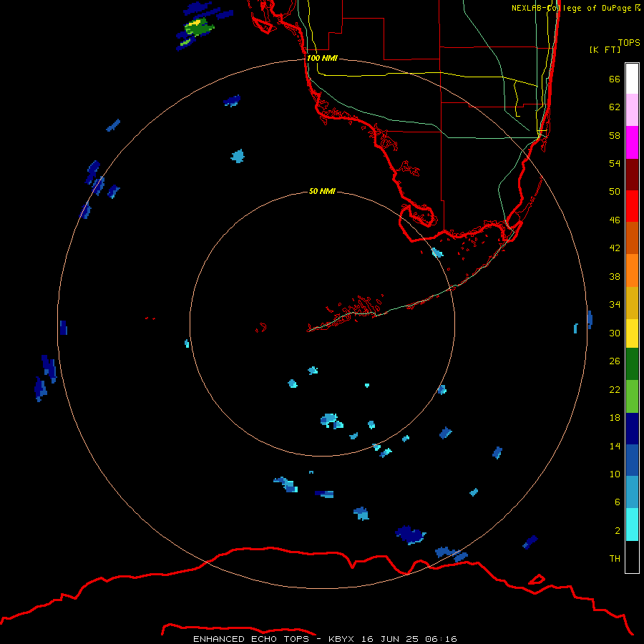Click the "54" legend value
The width and height of the screenshot is (644, 644).
(615, 163)
